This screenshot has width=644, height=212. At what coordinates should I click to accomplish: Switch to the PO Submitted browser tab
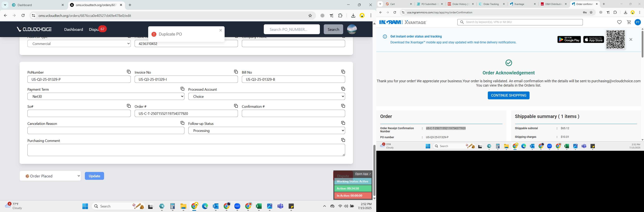coord(430,4)
